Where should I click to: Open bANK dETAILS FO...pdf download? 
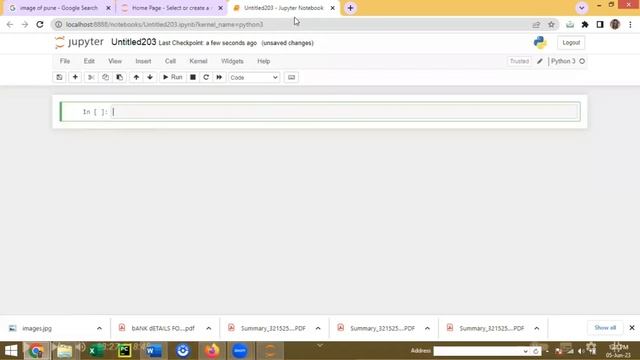pyautogui.click(x=157, y=328)
